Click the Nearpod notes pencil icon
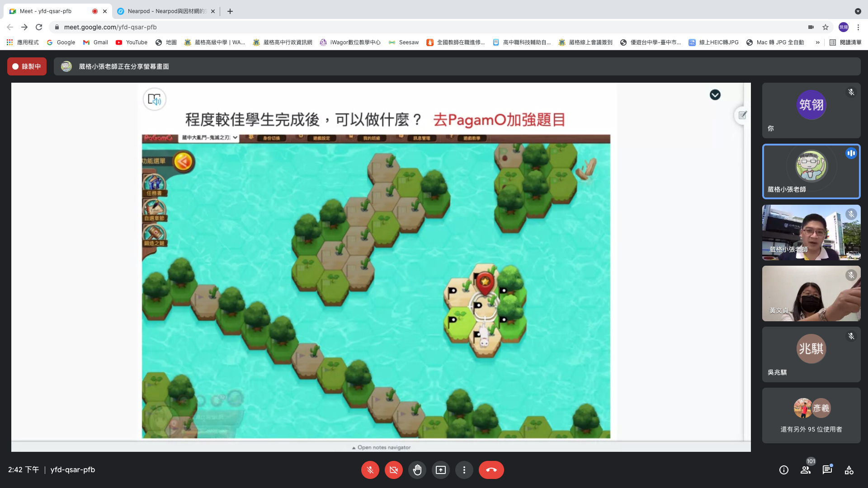 point(742,115)
